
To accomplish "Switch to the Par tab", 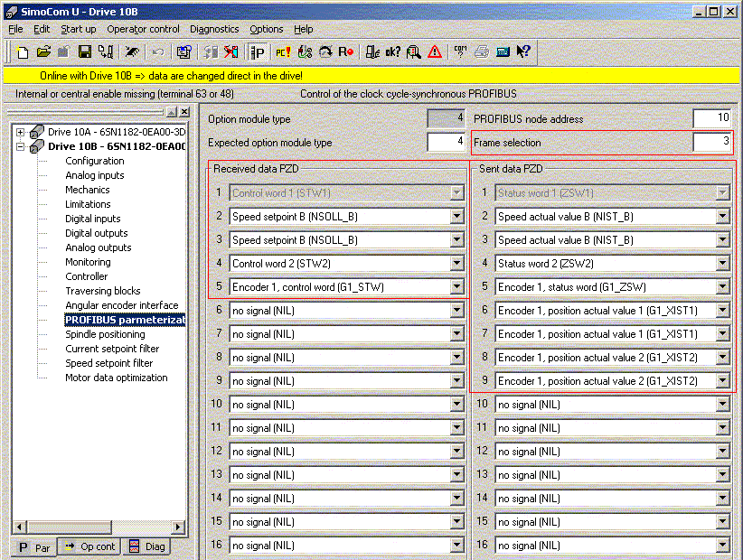I will tap(34, 547).
